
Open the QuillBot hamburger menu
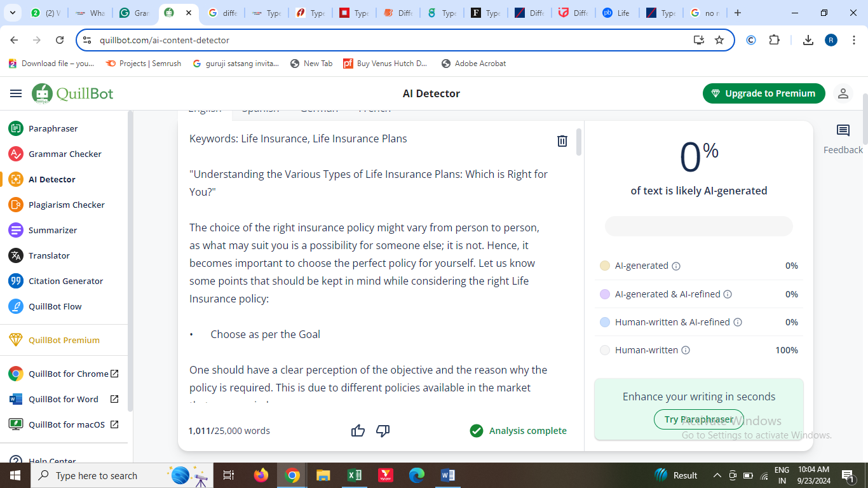(16, 93)
